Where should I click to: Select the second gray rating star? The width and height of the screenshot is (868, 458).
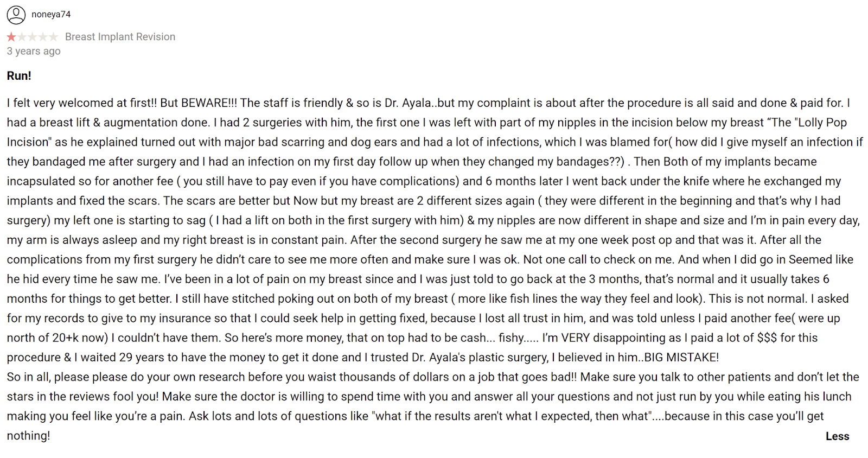point(22,37)
